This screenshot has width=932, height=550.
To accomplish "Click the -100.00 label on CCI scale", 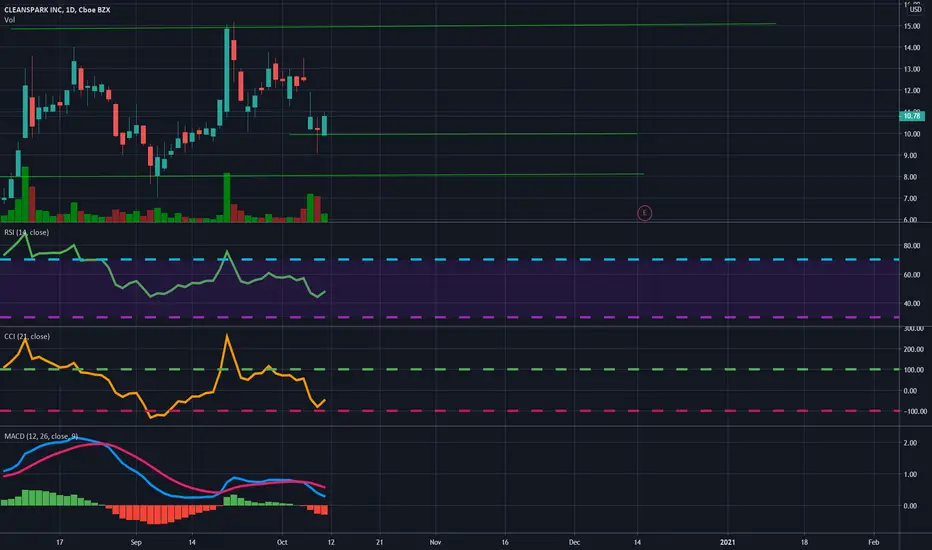I will [915, 411].
